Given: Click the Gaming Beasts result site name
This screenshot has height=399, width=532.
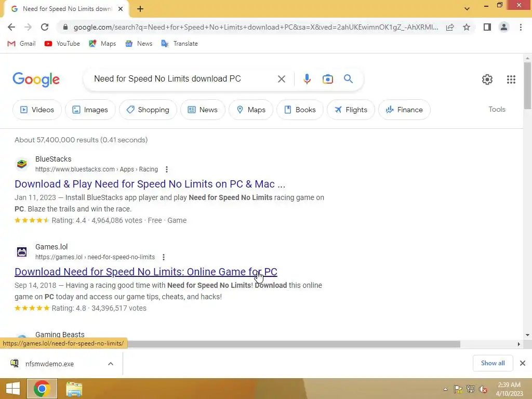Looking at the screenshot, I should point(60,335).
